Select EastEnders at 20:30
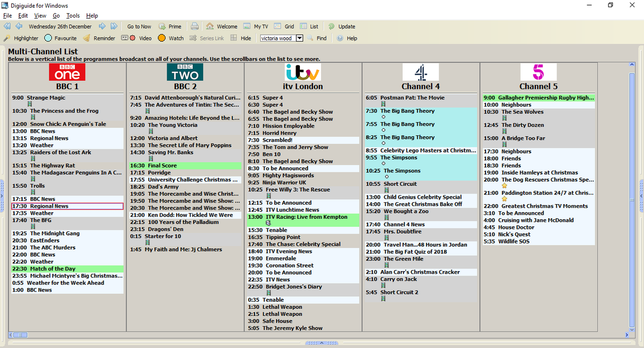 67,240
